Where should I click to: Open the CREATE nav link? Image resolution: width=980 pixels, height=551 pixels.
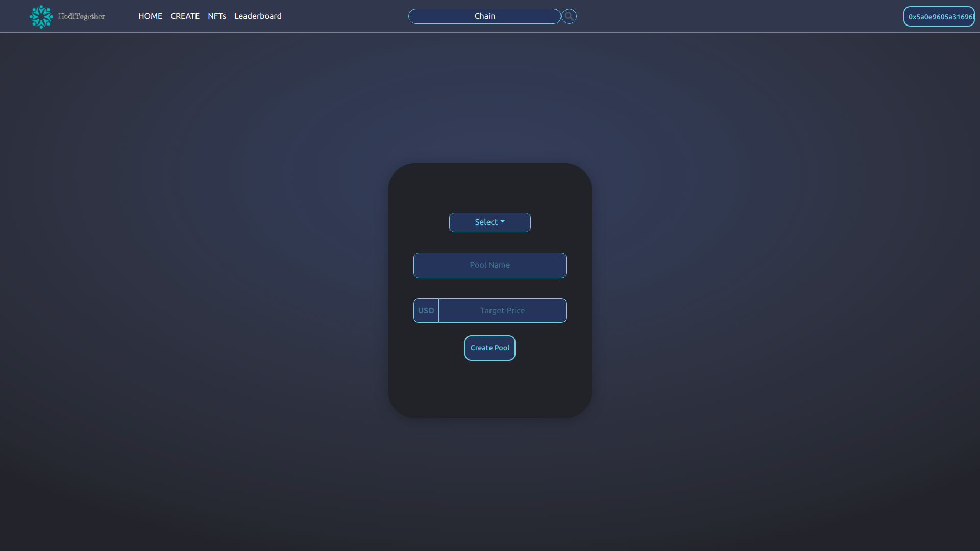(185, 16)
